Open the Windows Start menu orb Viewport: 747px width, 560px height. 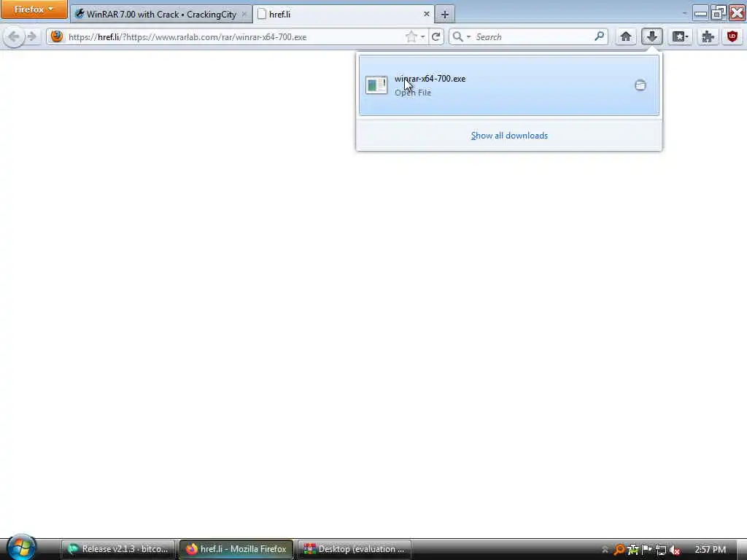click(x=21, y=548)
